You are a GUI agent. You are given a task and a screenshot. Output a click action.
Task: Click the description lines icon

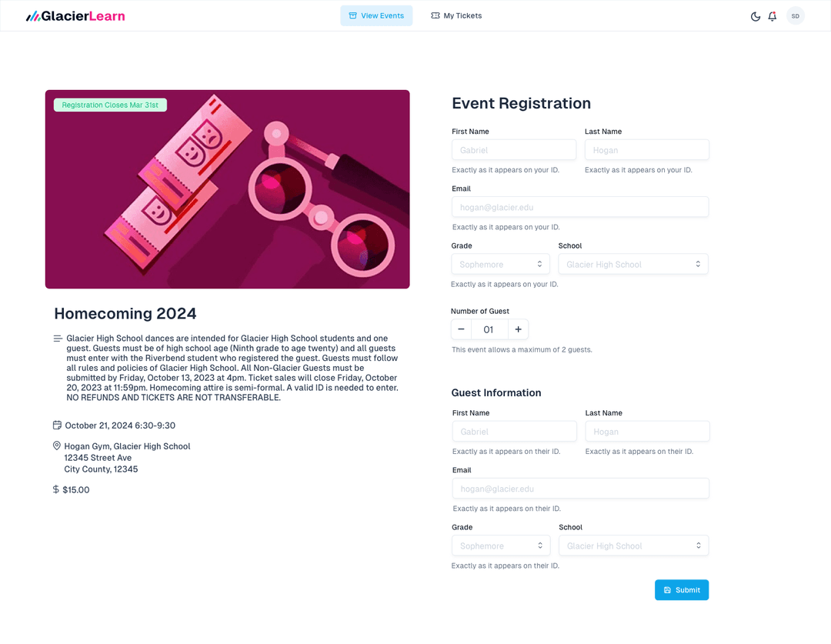pyautogui.click(x=58, y=339)
